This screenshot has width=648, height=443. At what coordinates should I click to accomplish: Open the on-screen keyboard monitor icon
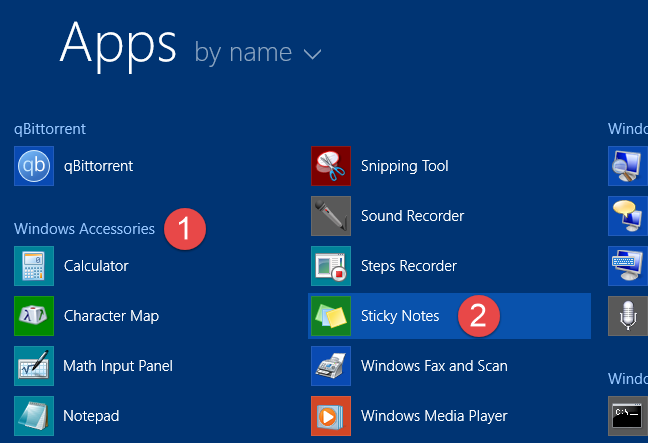(x=628, y=266)
